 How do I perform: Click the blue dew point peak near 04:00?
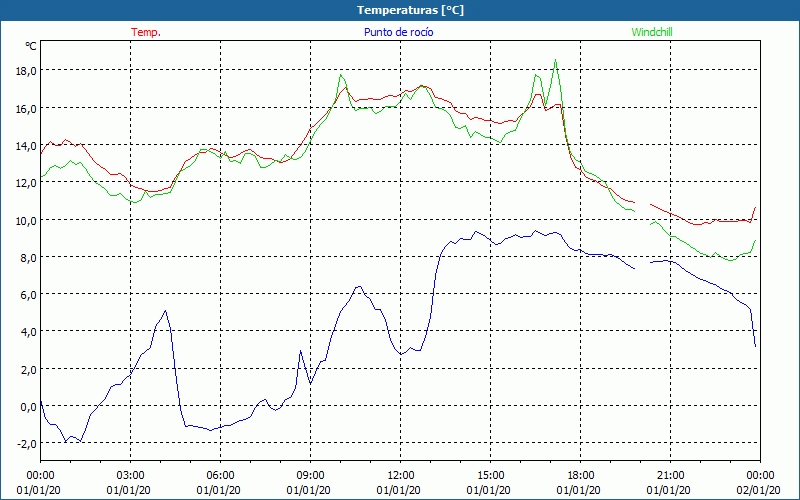coord(165,311)
